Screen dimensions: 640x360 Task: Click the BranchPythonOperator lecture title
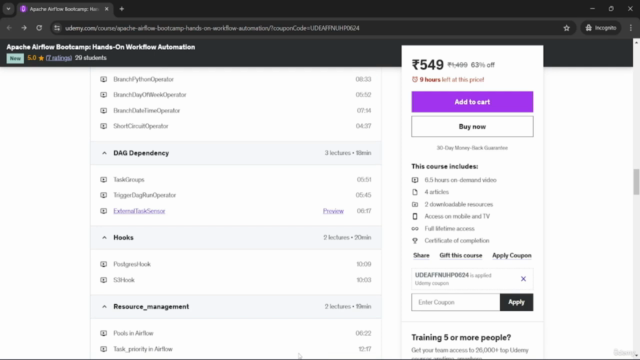(143, 79)
